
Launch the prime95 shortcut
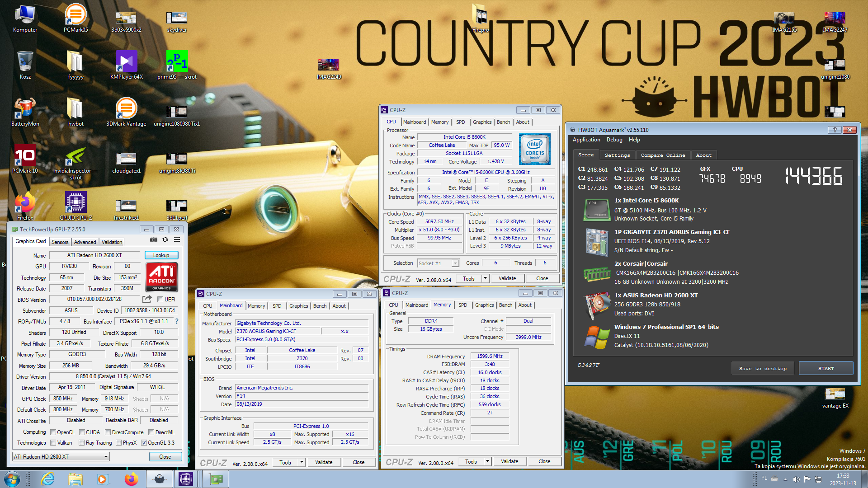tap(177, 65)
